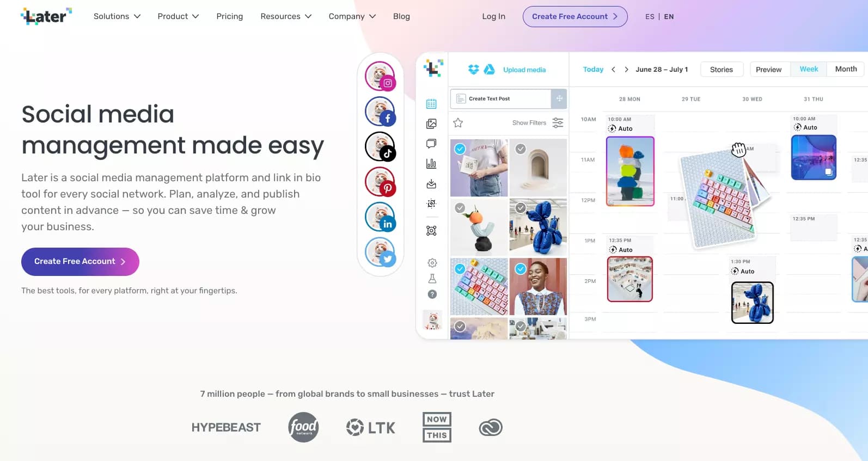Screen dimensions: 868x461
Task: Open the Resources dropdown menu
Action: pyautogui.click(x=286, y=16)
